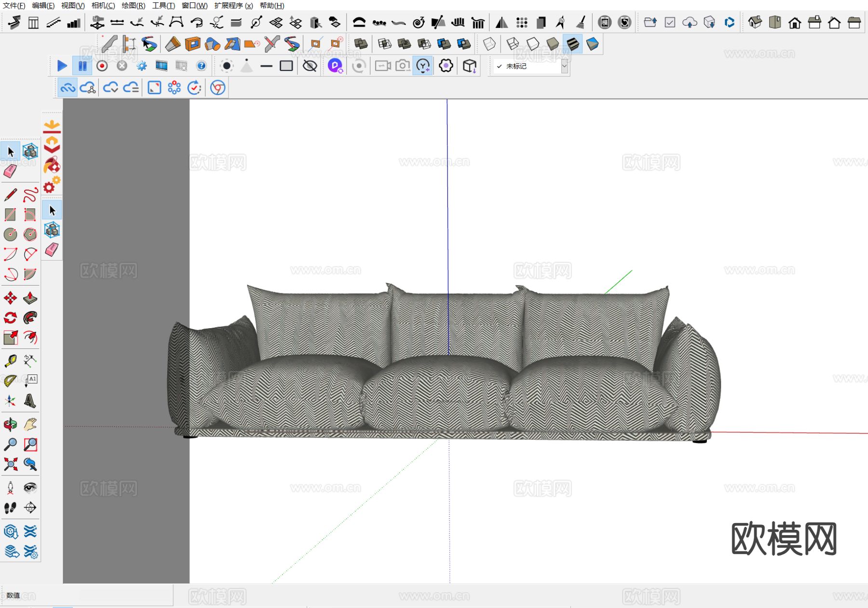
Task: Pick the Circle drawing tool
Action: coord(10,235)
